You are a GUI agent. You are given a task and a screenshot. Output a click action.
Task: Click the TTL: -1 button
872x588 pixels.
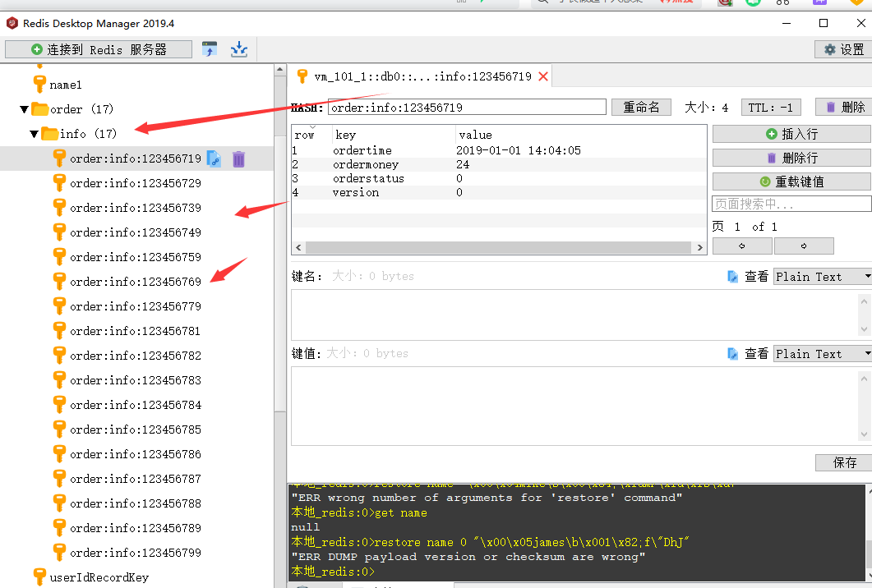pos(771,108)
